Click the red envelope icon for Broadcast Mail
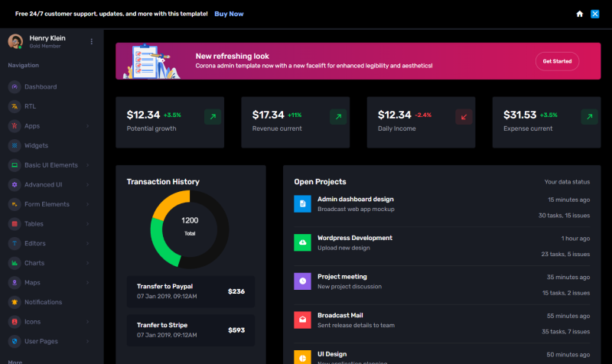This screenshot has height=364, width=612. [x=303, y=320]
